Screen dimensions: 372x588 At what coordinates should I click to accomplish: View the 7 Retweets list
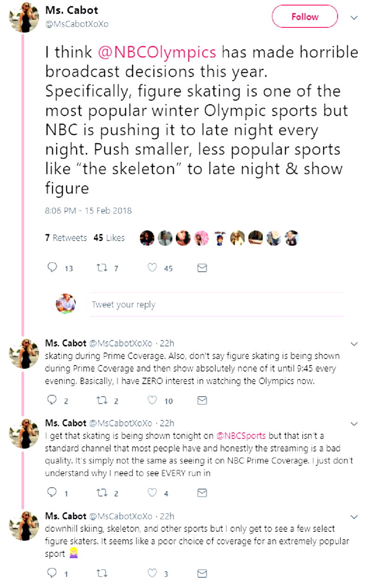point(66,238)
